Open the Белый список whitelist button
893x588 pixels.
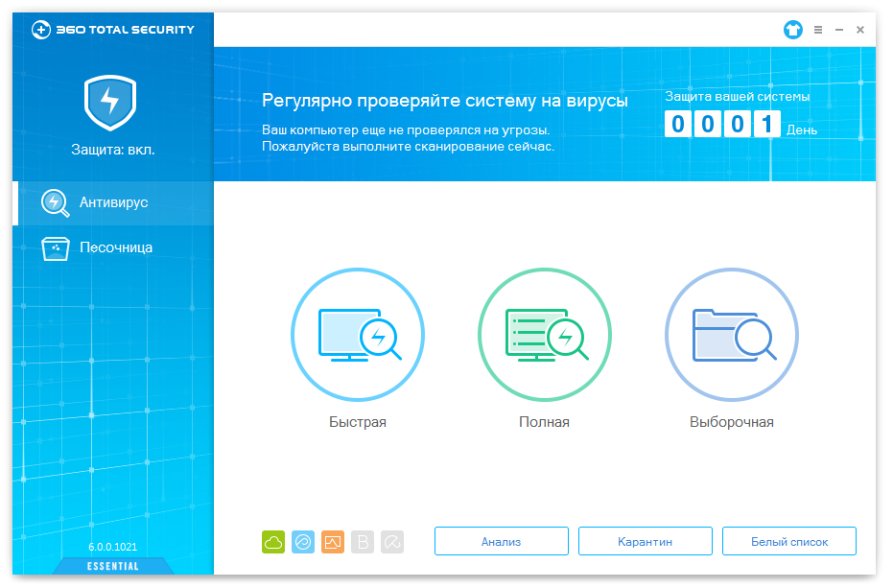point(789,541)
